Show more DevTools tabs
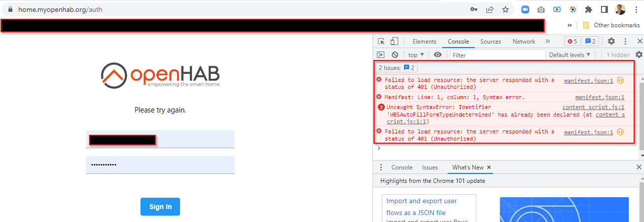The image size is (644, 222). [548, 42]
